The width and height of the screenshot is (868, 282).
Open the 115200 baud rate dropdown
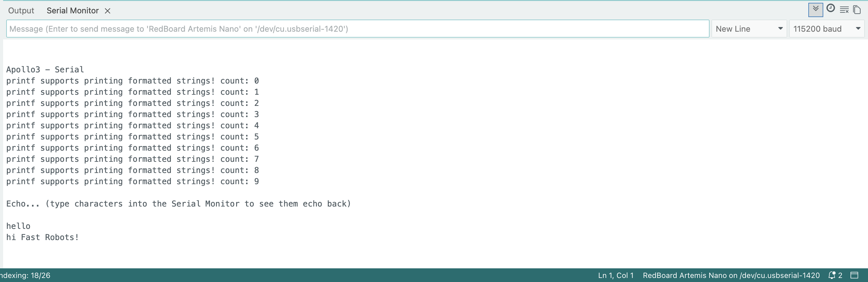click(x=827, y=29)
